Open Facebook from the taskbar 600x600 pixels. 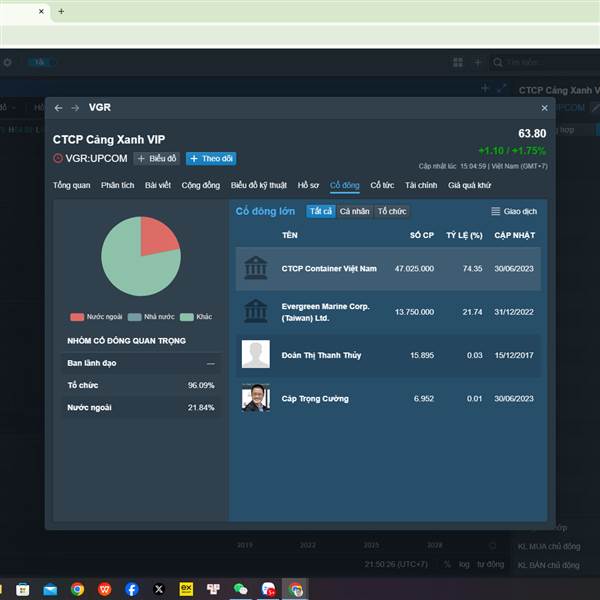(x=132, y=589)
